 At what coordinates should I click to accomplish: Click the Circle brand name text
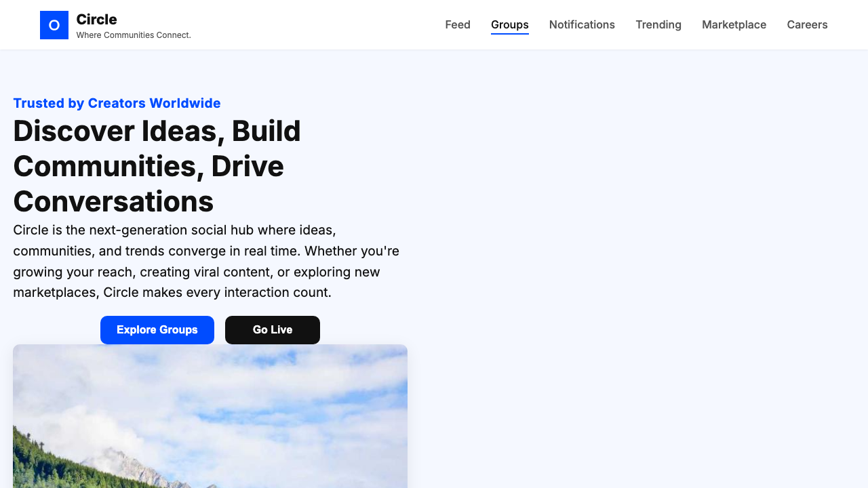click(x=96, y=19)
